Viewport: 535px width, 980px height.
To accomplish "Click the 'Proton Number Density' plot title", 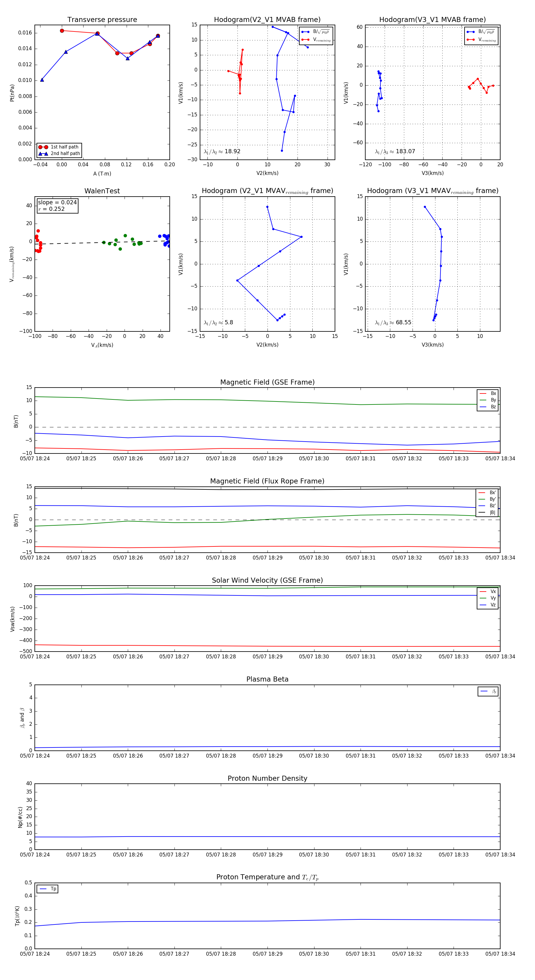I will click(x=267, y=778).
